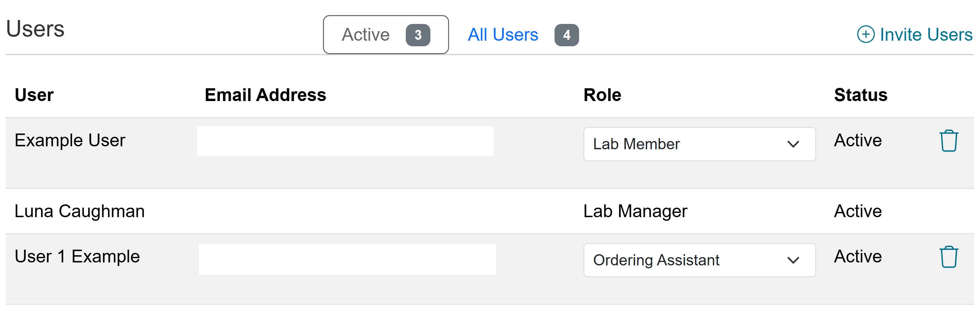
Task: Click the Users page heading
Action: coord(35,29)
